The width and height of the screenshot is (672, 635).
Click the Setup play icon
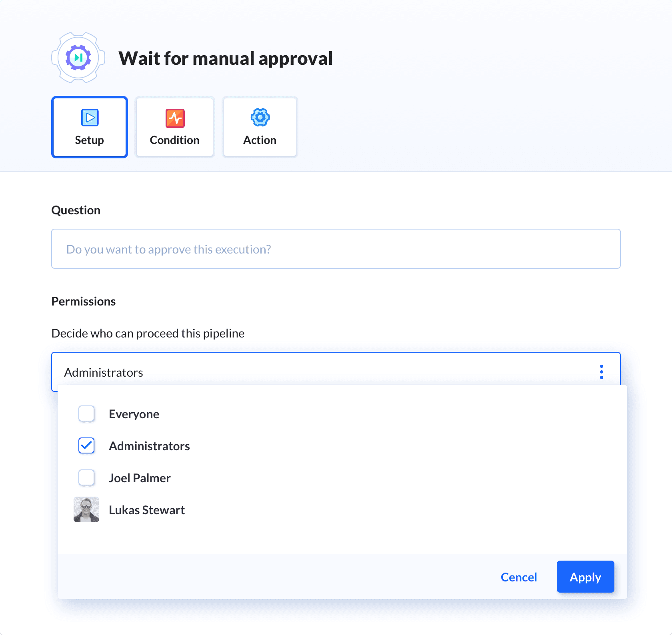pos(90,118)
